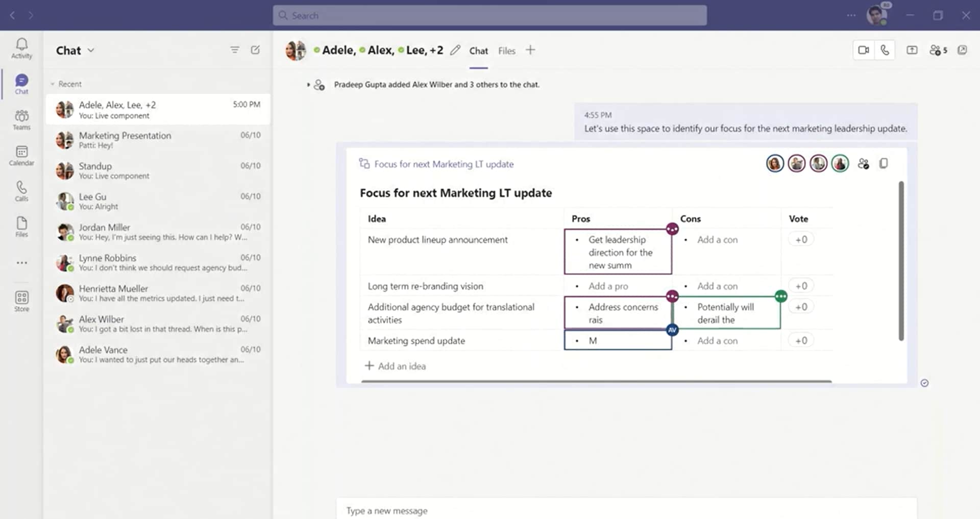Click Add an idea

point(395,366)
